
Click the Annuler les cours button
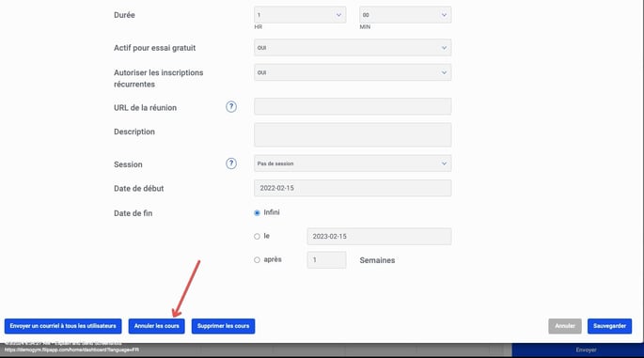[156, 326]
